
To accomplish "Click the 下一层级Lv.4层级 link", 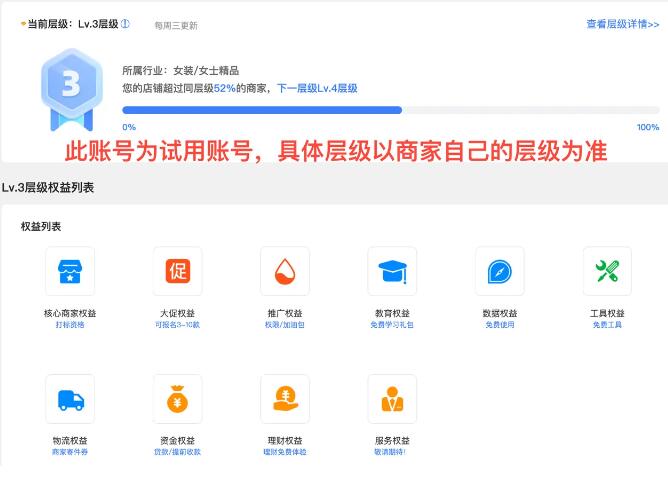I will (317, 88).
